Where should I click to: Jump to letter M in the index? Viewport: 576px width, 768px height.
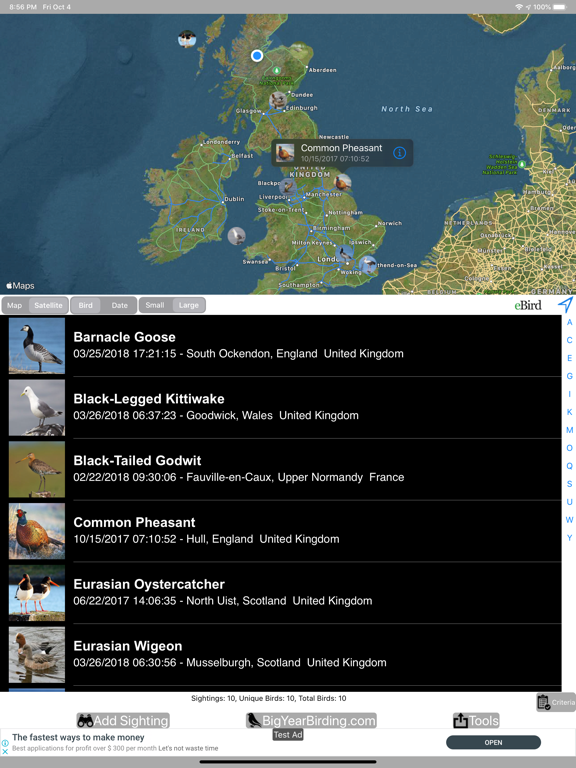pyautogui.click(x=569, y=430)
